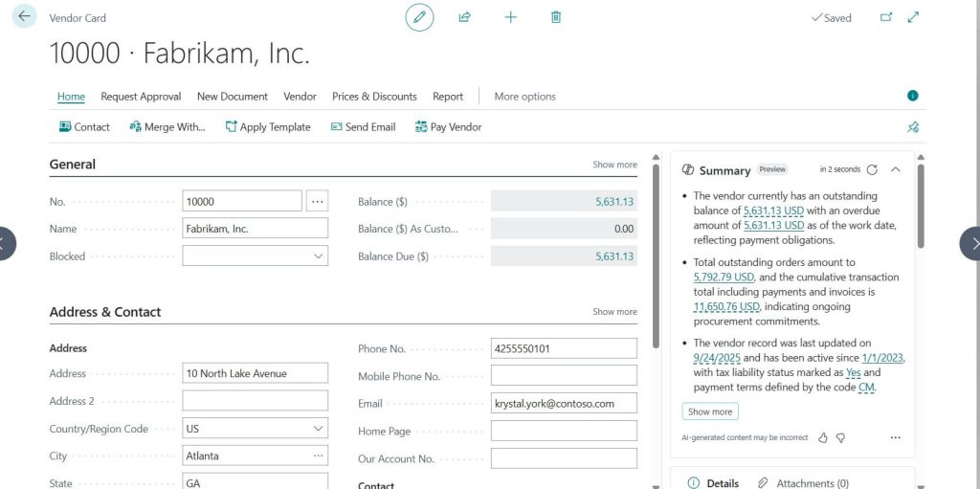This screenshot has width=980, height=489.
Task: Go to previous record arrow
Action: [x=5, y=243]
